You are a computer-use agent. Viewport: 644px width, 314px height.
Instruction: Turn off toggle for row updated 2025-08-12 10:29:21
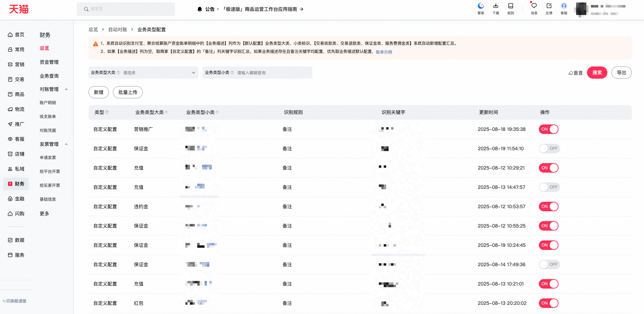pos(548,168)
